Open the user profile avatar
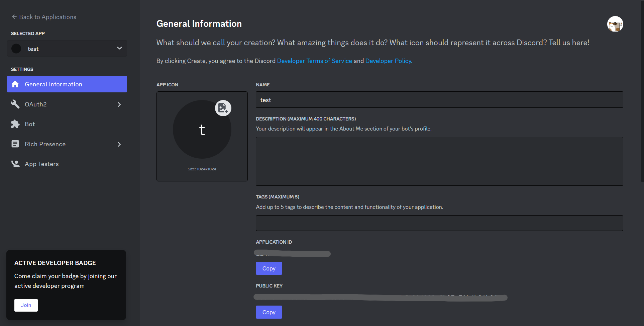The image size is (644, 326). coord(615,24)
